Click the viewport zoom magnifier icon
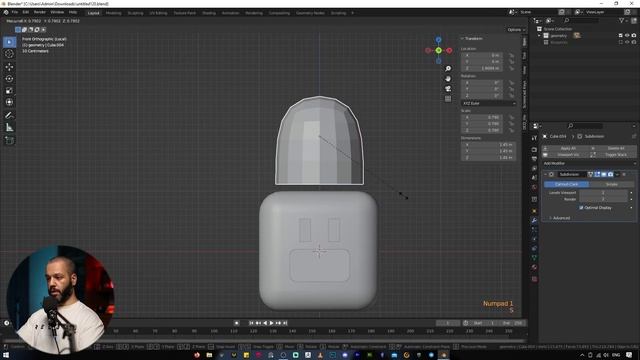This screenshot has width=640, height=360. [448, 69]
